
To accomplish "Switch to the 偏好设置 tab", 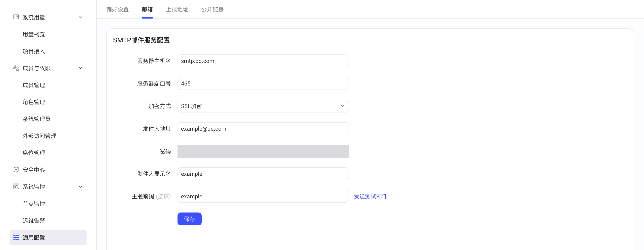I will 117,9.
